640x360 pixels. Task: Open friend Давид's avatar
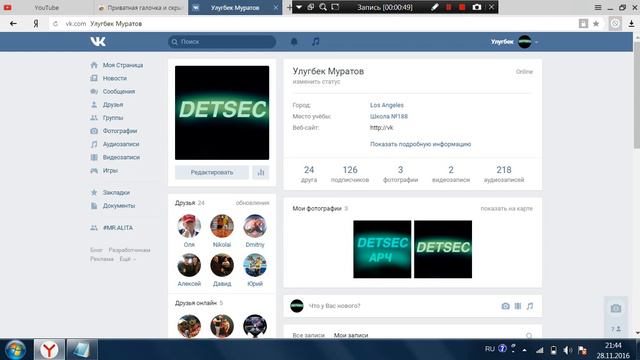[x=222, y=265]
